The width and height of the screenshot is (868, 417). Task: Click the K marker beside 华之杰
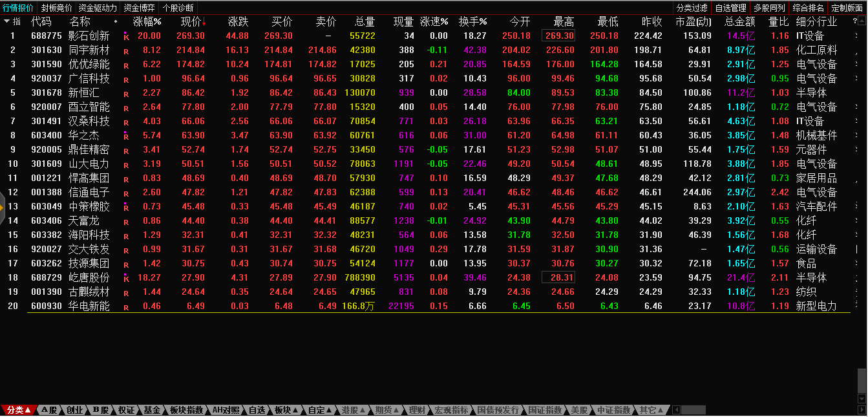tap(127, 136)
